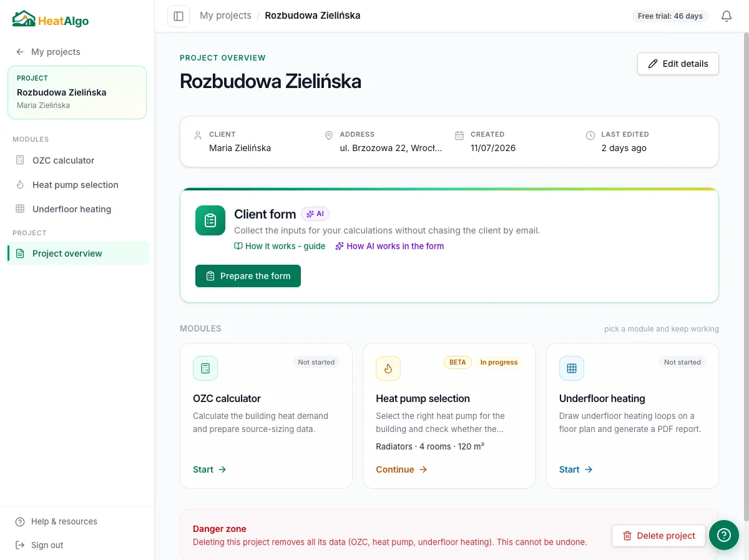Click client name Maria Zielińska in info bar
Image resolution: width=749 pixels, height=560 pixels.
240,148
